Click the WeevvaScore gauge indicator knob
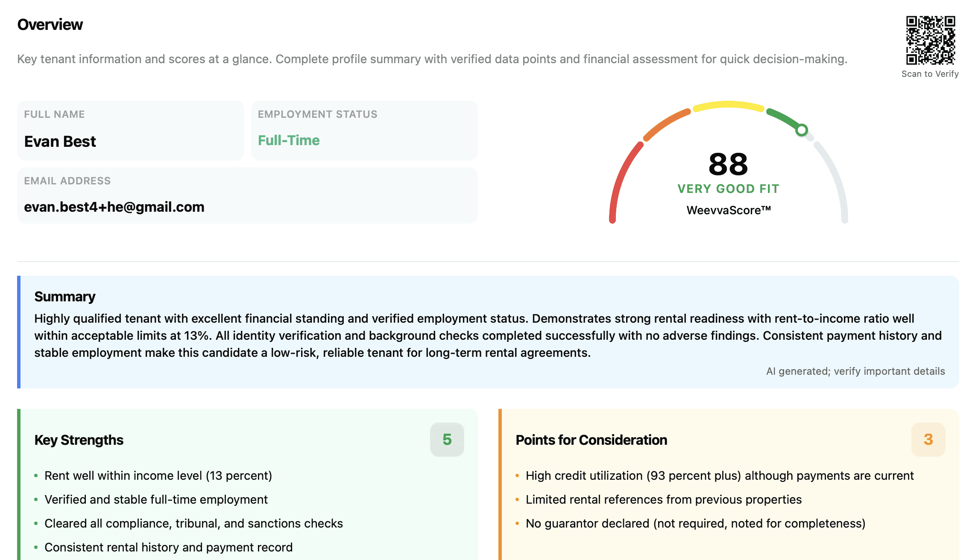This screenshot has width=978, height=560. [x=802, y=130]
